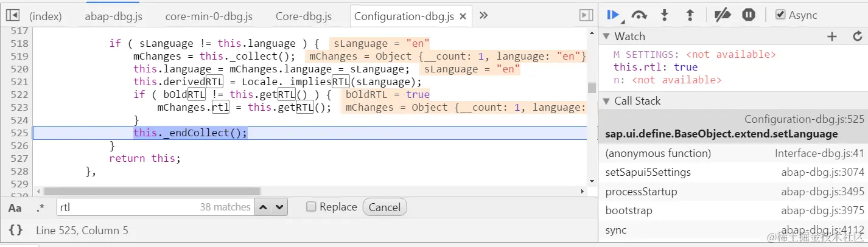Select the (anonymous function) stack frame
Image resolution: width=868 pixels, height=247 pixels.
pos(733,153)
